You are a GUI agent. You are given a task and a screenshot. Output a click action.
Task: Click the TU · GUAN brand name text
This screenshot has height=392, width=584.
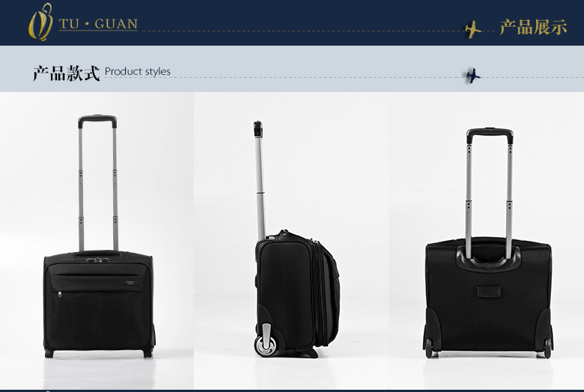point(98,24)
